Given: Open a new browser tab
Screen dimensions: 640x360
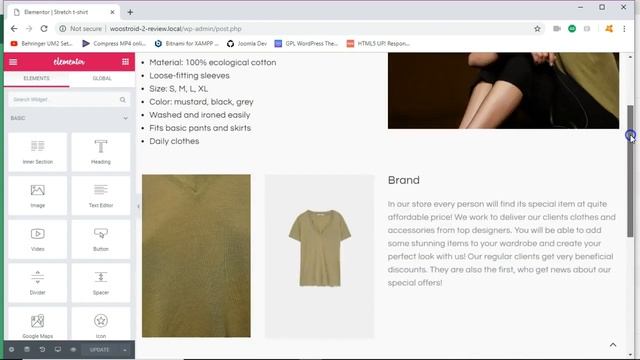Looking at the screenshot, I should tap(130, 12).
